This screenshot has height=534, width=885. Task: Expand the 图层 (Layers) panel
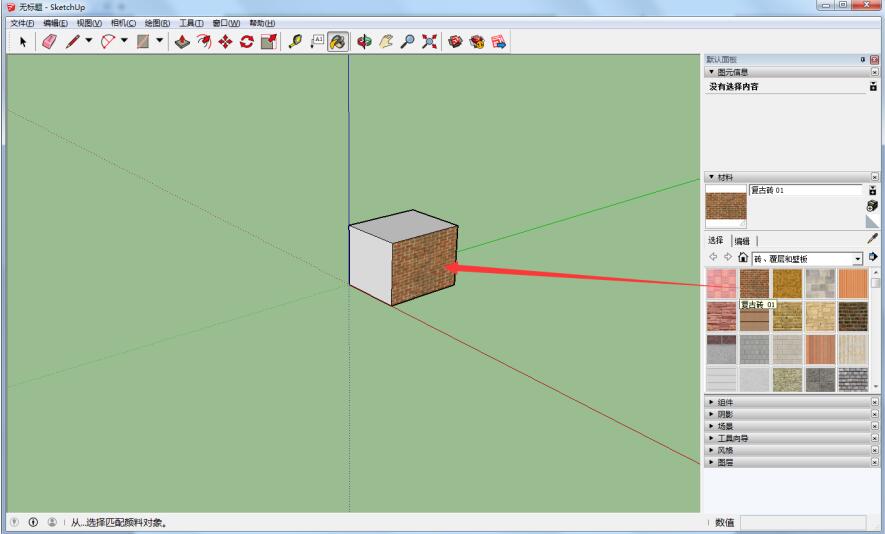tap(725, 462)
